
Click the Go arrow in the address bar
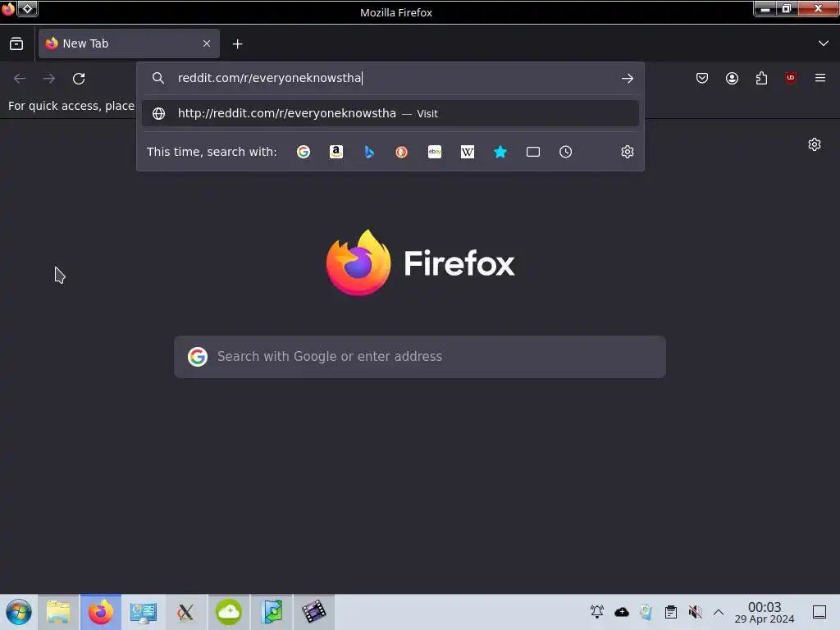tap(628, 78)
